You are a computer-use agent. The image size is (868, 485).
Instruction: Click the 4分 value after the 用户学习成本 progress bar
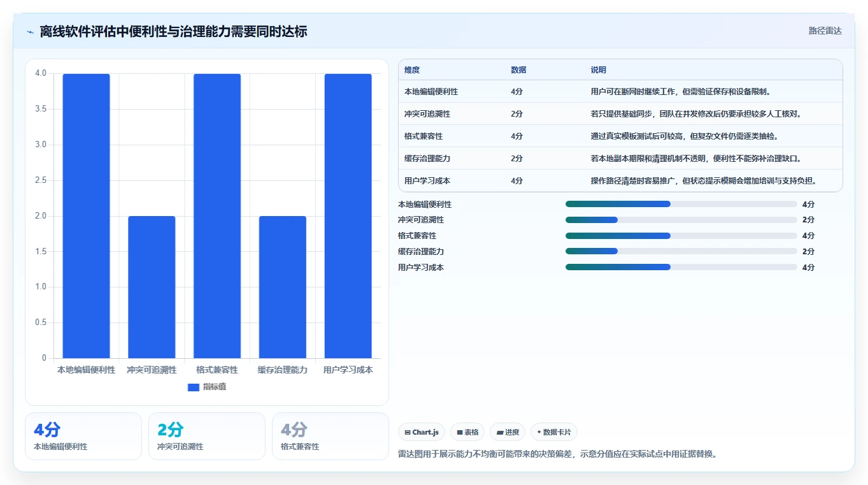[808, 268]
